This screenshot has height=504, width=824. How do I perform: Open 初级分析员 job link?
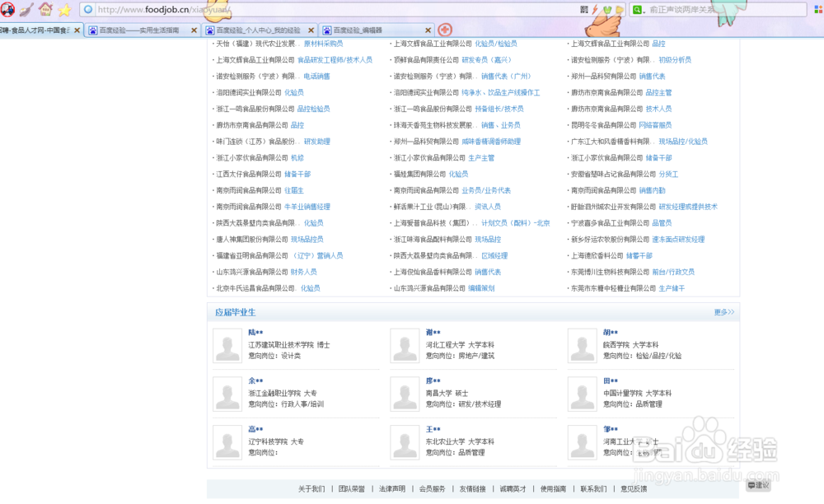click(675, 60)
